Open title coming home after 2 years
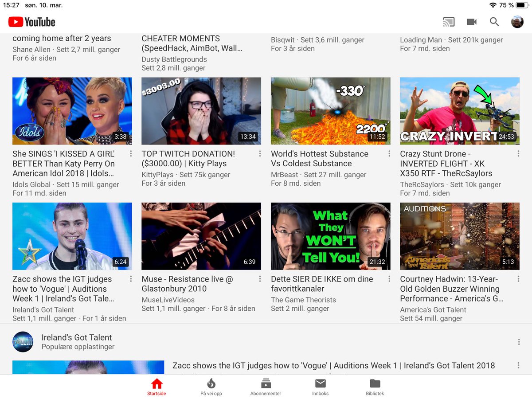Image resolution: width=532 pixels, height=399 pixels. coord(62,38)
